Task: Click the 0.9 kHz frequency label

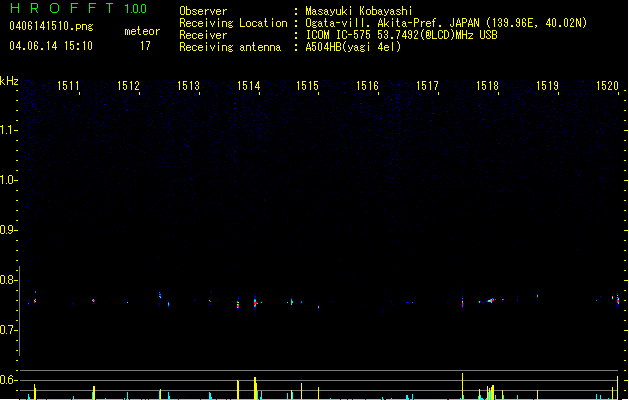Action: click(8, 230)
